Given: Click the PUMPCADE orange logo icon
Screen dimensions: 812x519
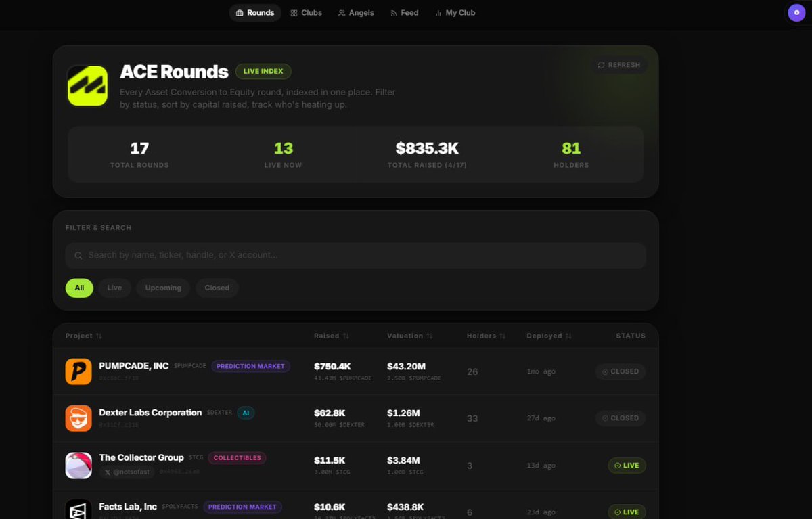Looking at the screenshot, I should tap(78, 371).
